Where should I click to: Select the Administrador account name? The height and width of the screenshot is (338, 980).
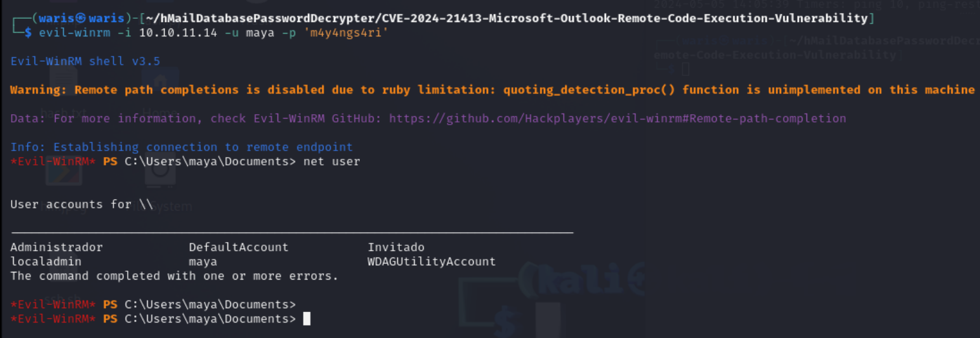pos(56,247)
